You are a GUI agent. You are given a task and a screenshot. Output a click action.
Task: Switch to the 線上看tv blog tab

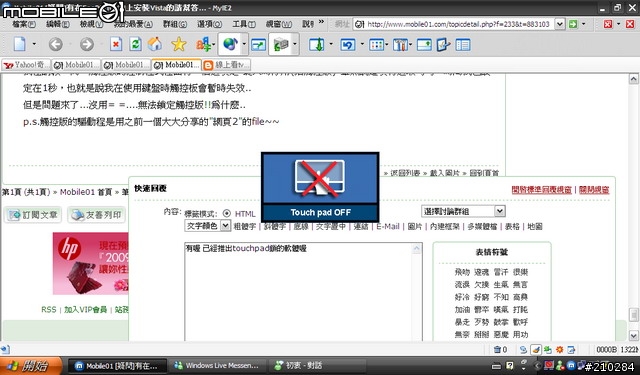tap(226, 65)
